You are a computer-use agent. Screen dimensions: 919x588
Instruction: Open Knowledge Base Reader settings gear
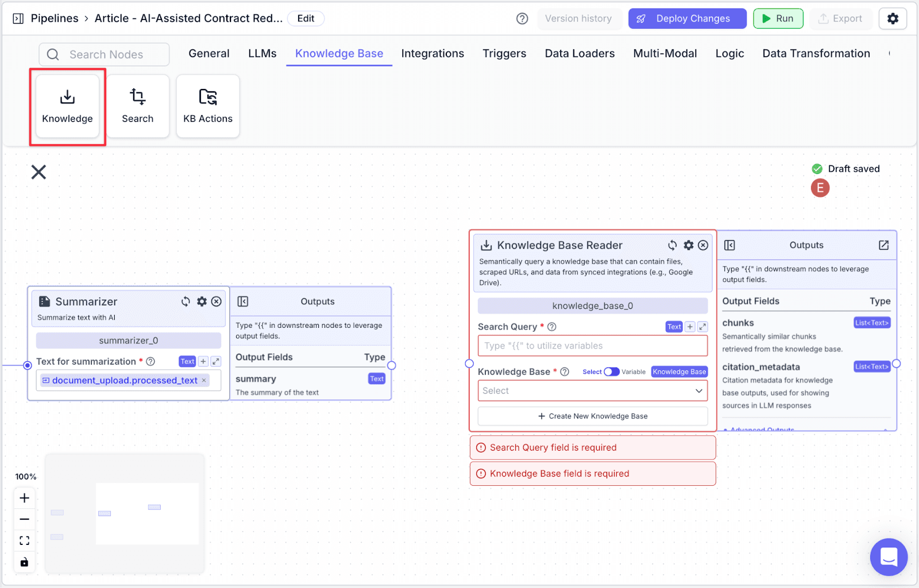[688, 245]
